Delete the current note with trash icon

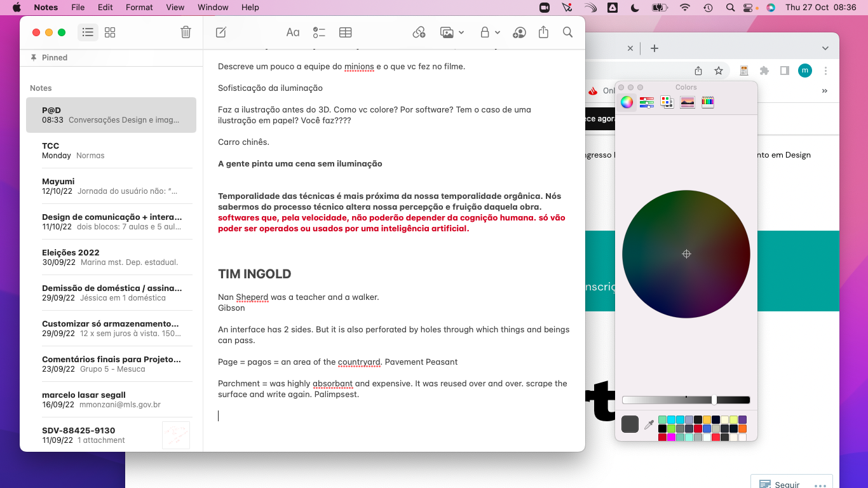click(x=186, y=32)
